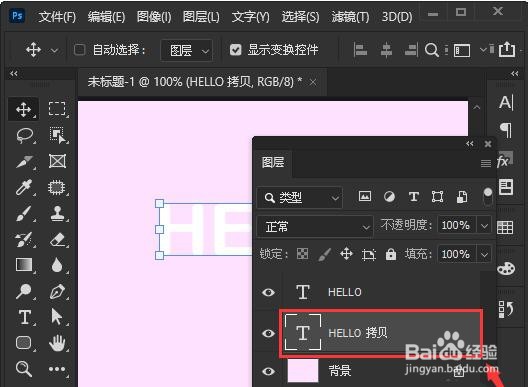This screenshot has height=387, width=528.
Task: Open the layers panel flyout menu
Action: [486, 163]
